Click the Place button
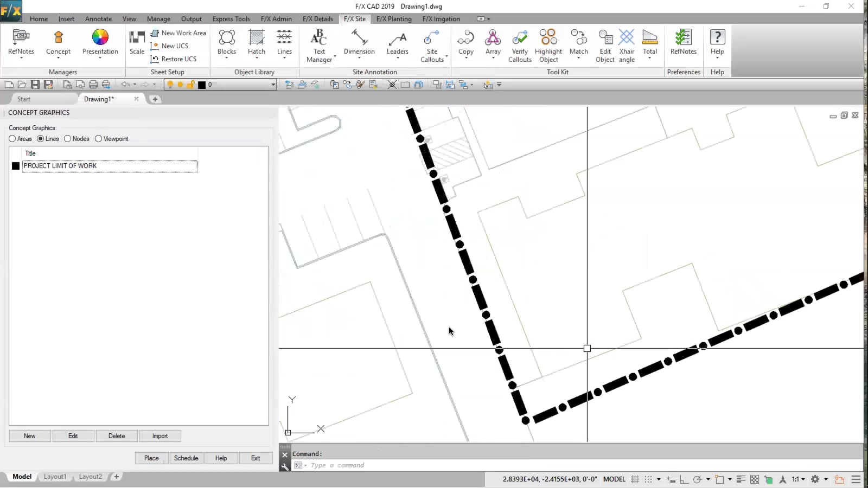This screenshot has width=868, height=488. tap(151, 458)
